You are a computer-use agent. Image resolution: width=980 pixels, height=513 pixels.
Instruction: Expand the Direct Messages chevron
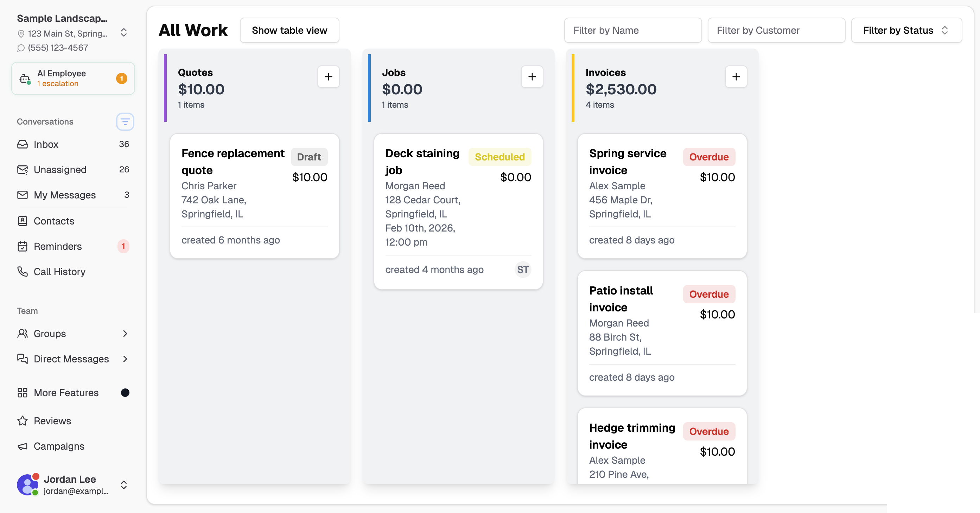click(125, 359)
